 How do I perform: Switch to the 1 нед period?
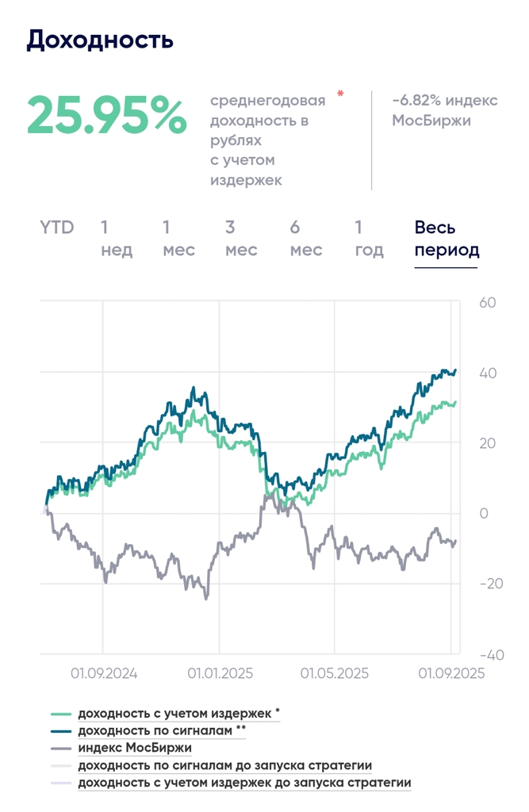pyautogui.click(x=117, y=239)
